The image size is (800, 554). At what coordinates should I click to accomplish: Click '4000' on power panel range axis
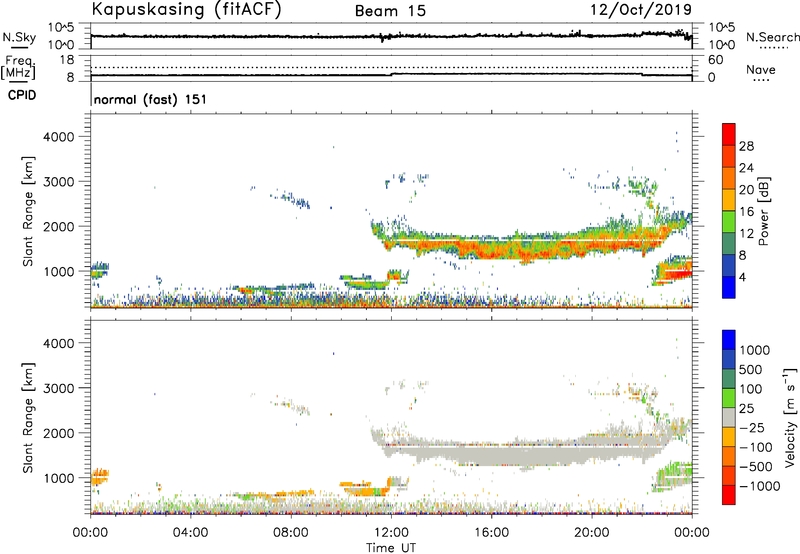click(59, 137)
